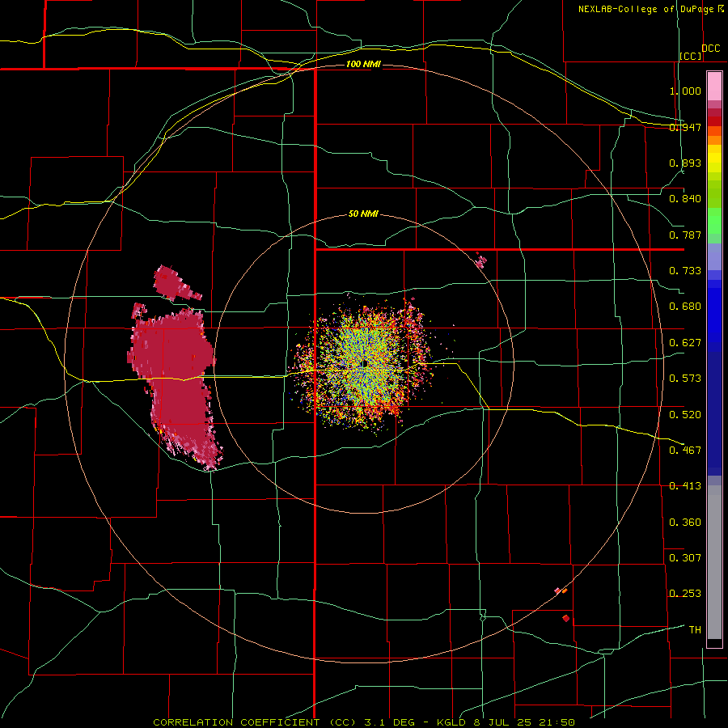Click the [CC] product label
This screenshot has height=728, width=728.
(x=691, y=56)
